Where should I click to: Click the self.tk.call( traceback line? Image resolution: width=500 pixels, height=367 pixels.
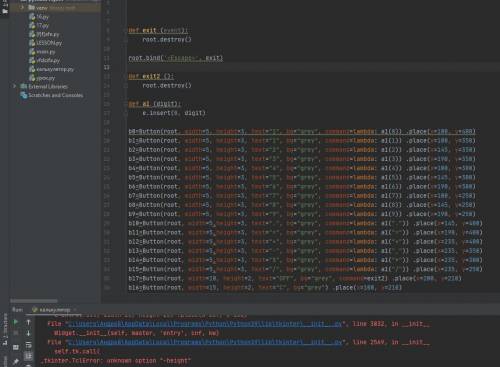point(77,351)
